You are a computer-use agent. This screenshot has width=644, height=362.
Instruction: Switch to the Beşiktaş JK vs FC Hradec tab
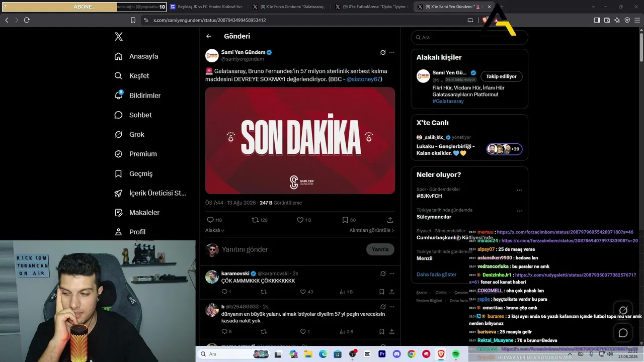point(206,7)
